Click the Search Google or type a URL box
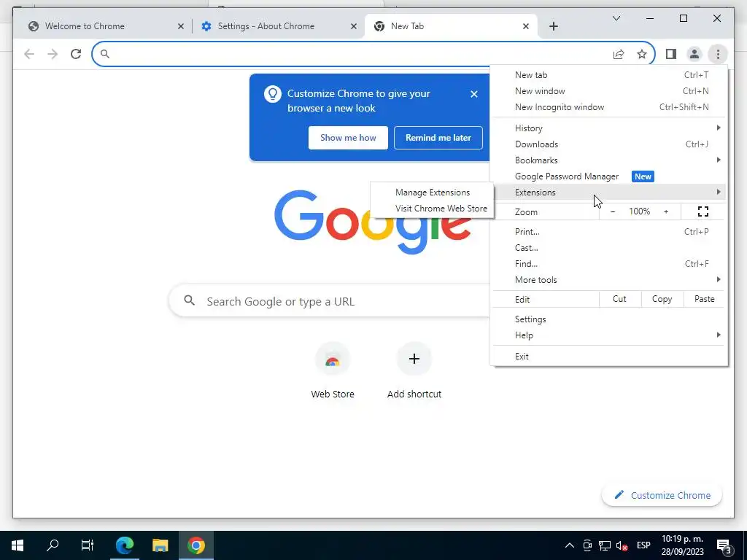The width and height of the screenshot is (747, 560). pos(329,301)
